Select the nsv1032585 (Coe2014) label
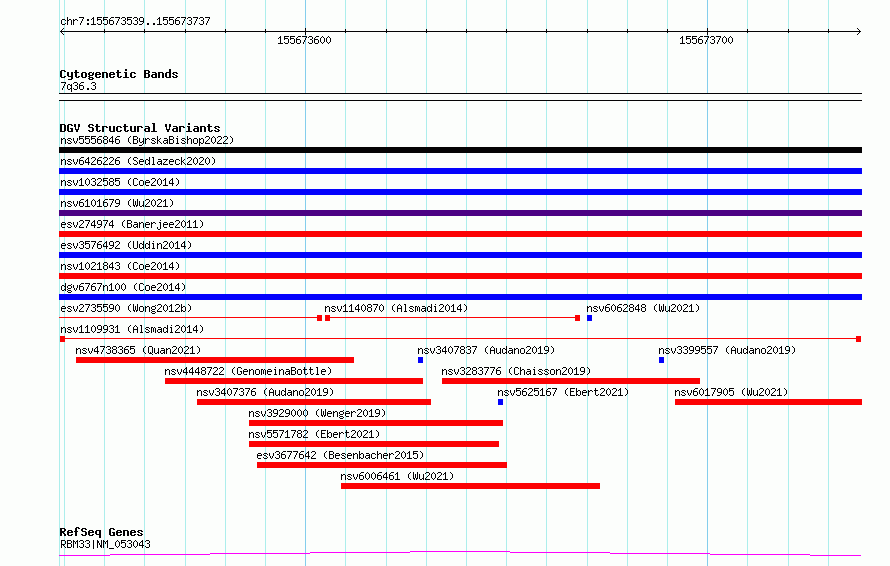This screenshot has height=566, width=890. pos(120,182)
